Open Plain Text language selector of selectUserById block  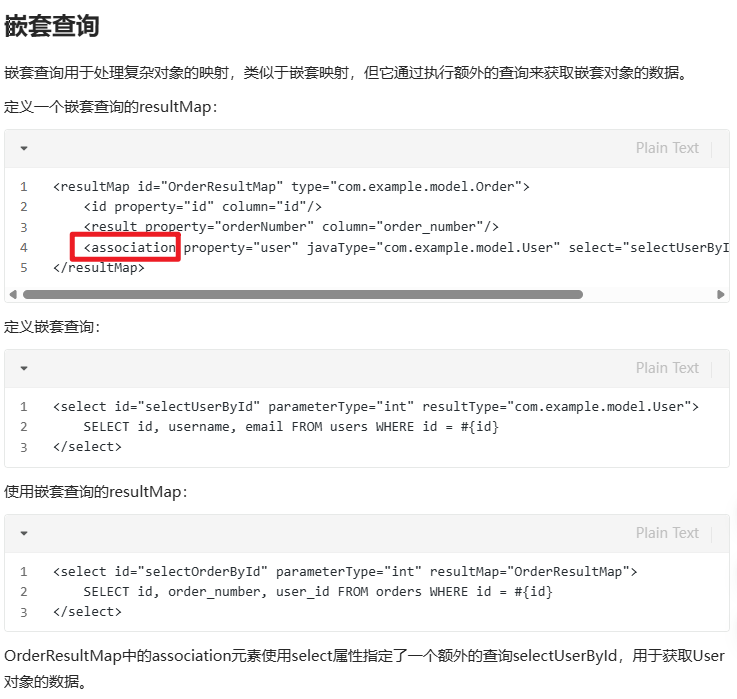(x=667, y=368)
